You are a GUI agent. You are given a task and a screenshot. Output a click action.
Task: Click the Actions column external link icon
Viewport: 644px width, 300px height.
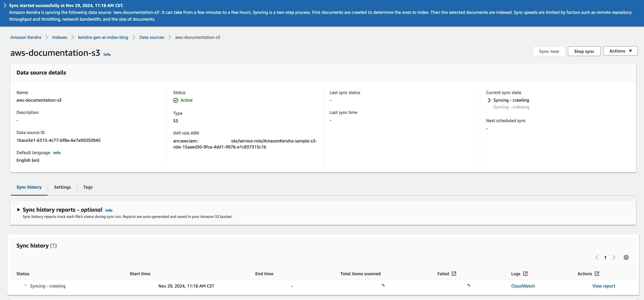click(597, 273)
